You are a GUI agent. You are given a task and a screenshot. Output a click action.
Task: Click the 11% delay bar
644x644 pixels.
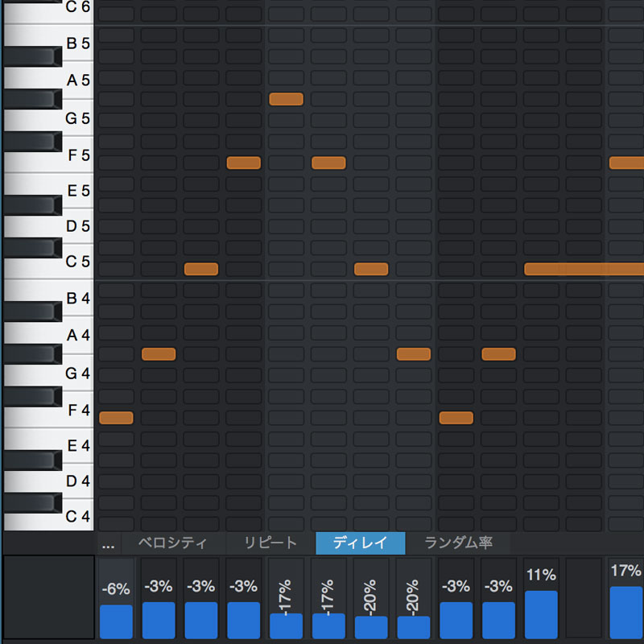[x=541, y=614]
